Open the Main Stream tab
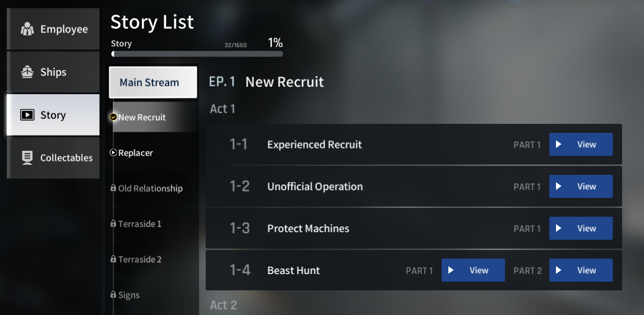The image size is (644, 315). point(152,82)
